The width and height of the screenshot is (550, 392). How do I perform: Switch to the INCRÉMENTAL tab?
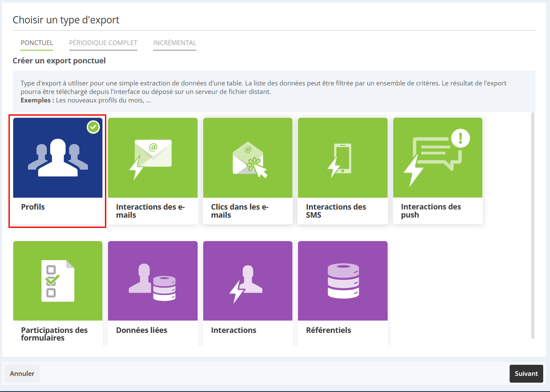click(x=175, y=43)
